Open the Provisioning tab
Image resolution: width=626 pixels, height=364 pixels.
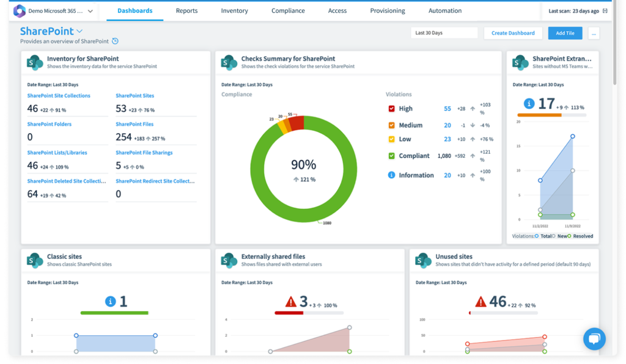coord(387,11)
